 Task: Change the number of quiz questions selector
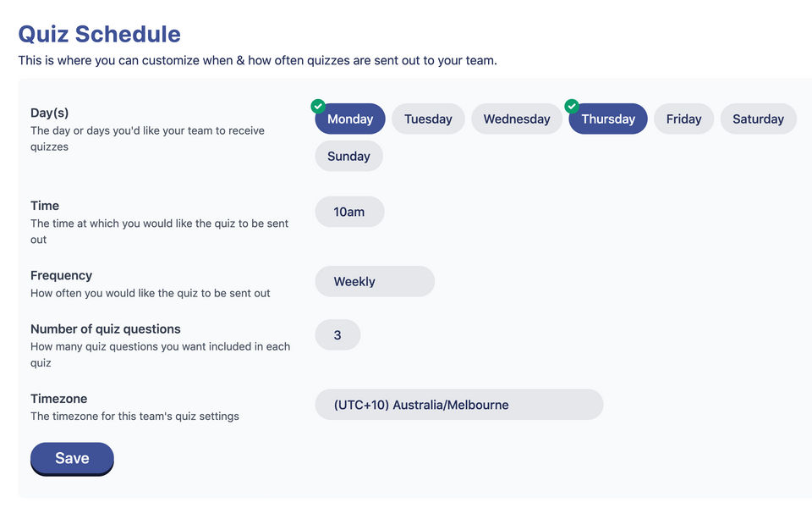tap(337, 335)
